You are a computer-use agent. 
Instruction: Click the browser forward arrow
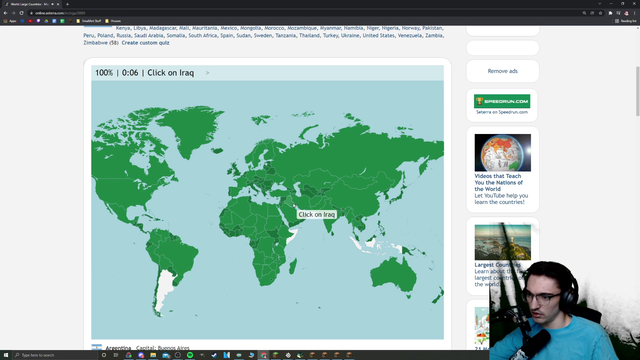coord(13,13)
